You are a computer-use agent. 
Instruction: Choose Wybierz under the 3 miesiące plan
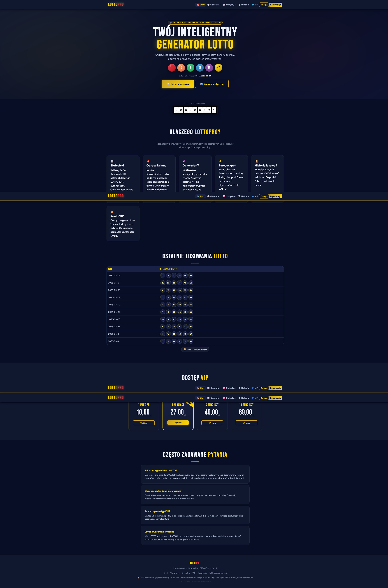click(178, 423)
